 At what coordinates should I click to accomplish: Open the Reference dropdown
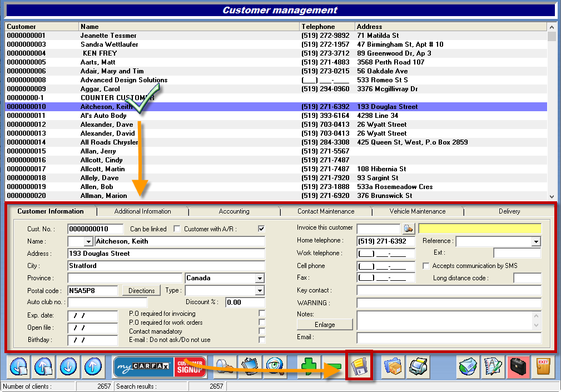point(535,242)
